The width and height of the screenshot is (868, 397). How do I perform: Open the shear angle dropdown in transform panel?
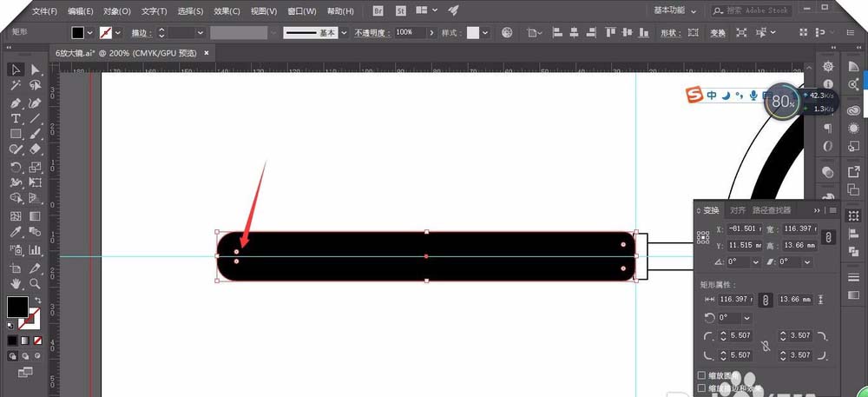point(807,261)
